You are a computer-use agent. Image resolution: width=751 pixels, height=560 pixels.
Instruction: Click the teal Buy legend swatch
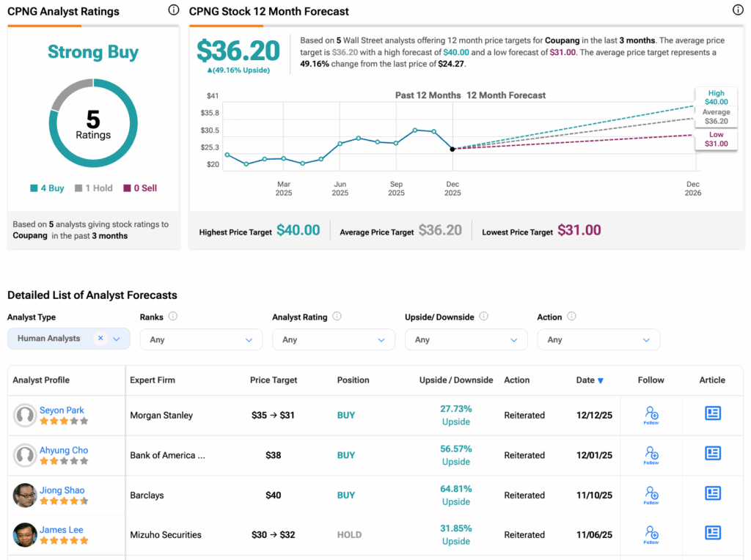[x=34, y=188]
